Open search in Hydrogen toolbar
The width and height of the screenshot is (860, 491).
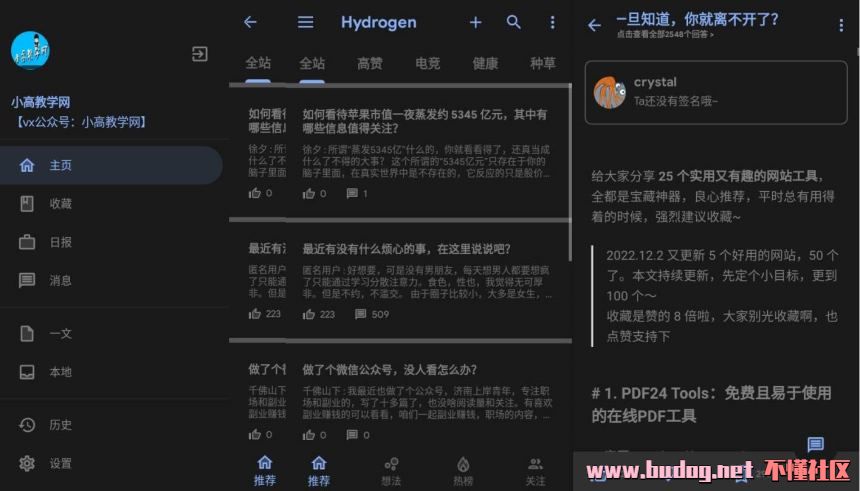513,22
